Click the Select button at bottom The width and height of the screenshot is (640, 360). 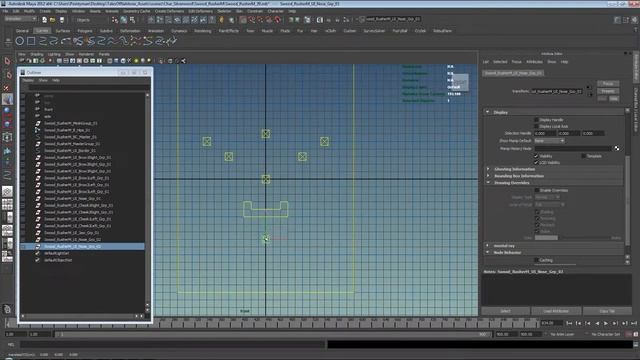(x=505, y=311)
